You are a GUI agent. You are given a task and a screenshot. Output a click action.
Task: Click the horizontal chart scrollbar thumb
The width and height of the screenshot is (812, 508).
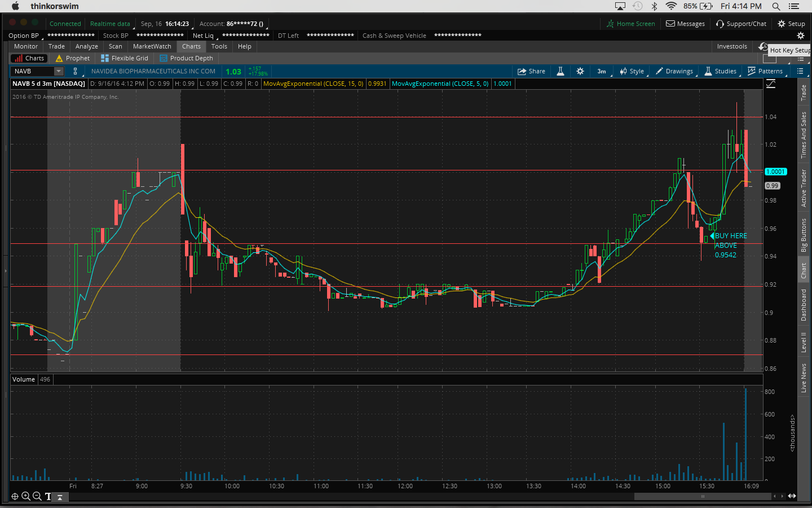coord(703,497)
